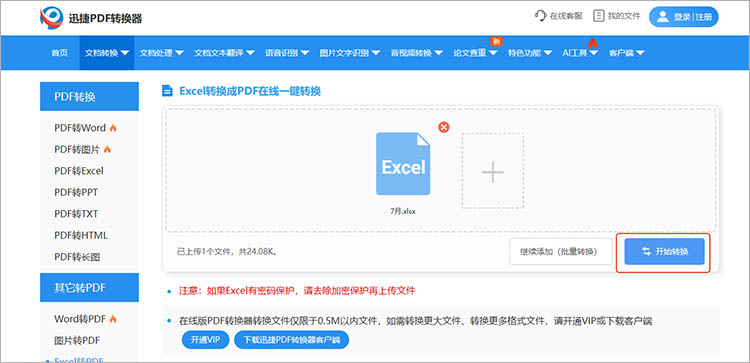
Task: Click the page icon beside Excel转换成PDF title
Action: [x=167, y=91]
